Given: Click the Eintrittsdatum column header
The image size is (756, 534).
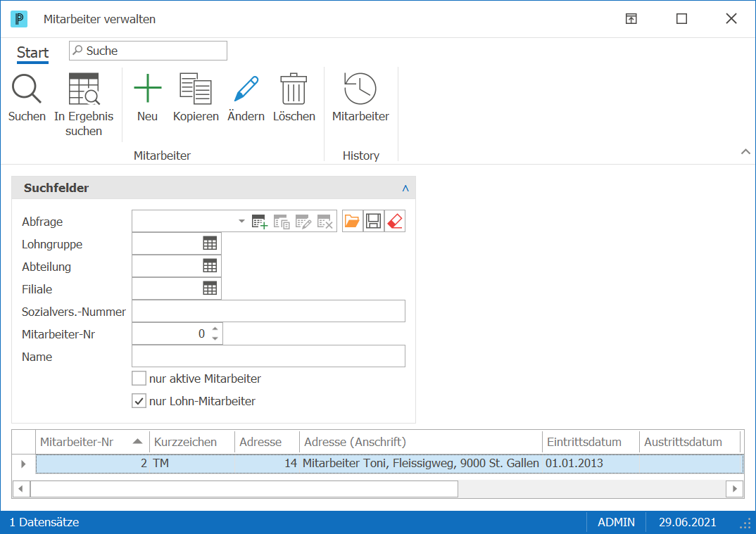Looking at the screenshot, I should click(x=591, y=442).
